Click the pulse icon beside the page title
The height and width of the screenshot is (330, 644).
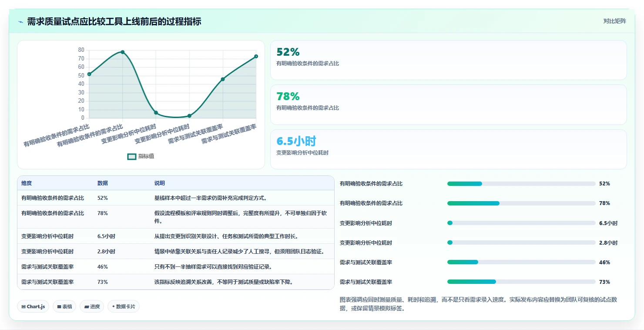(x=21, y=22)
